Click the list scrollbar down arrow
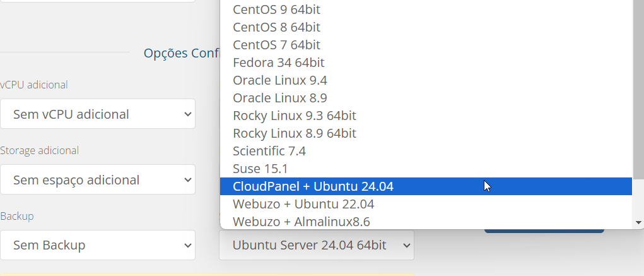Image resolution: width=644 pixels, height=276 pixels. coord(638,222)
